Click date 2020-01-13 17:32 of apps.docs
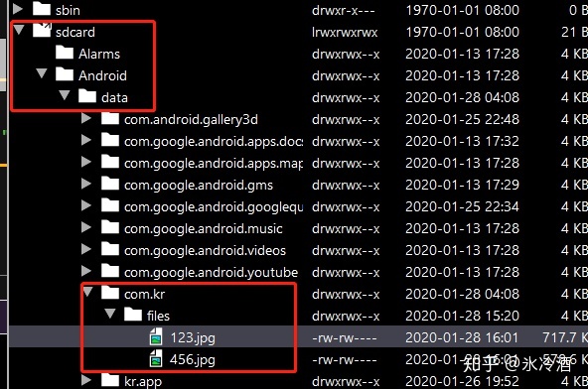This screenshot has width=588, height=389. (x=462, y=141)
